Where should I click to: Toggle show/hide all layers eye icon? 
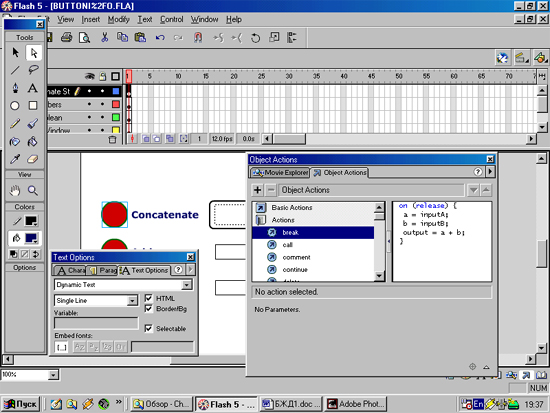[x=90, y=76]
